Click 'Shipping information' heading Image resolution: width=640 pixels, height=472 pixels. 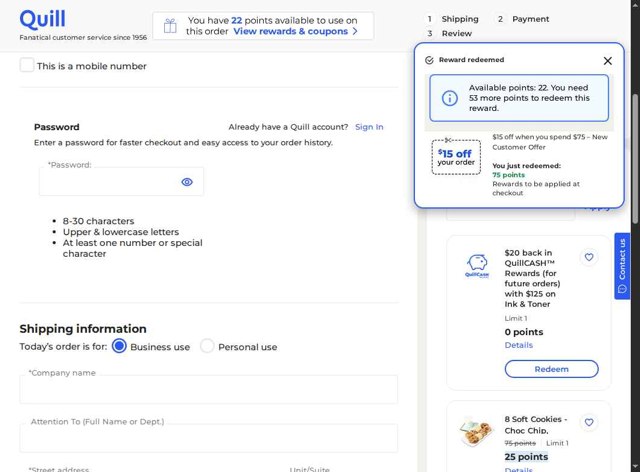click(x=83, y=329)
